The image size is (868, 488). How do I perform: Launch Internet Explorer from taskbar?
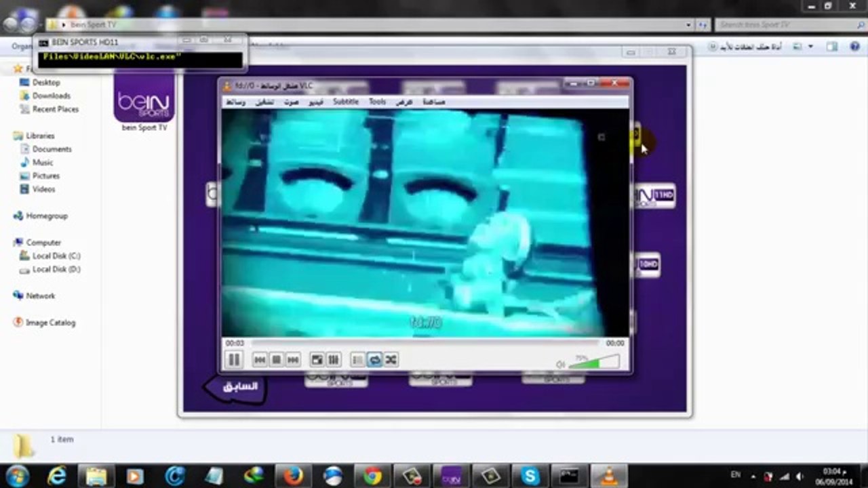[57, 476]
